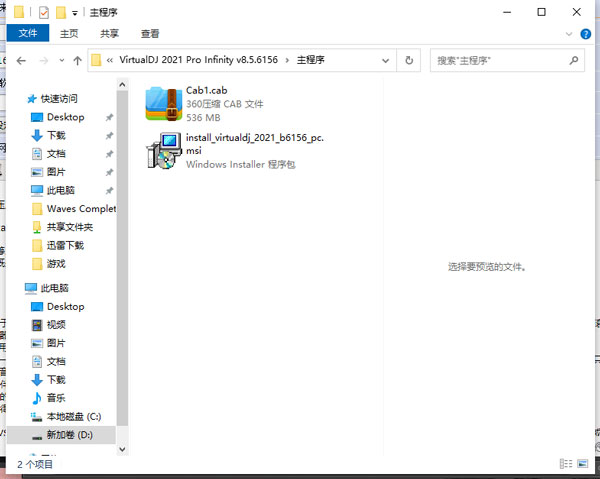Screen dimensions: 600x479
Task: Expand the ribbon with the chevron
Action: [569, 34]
